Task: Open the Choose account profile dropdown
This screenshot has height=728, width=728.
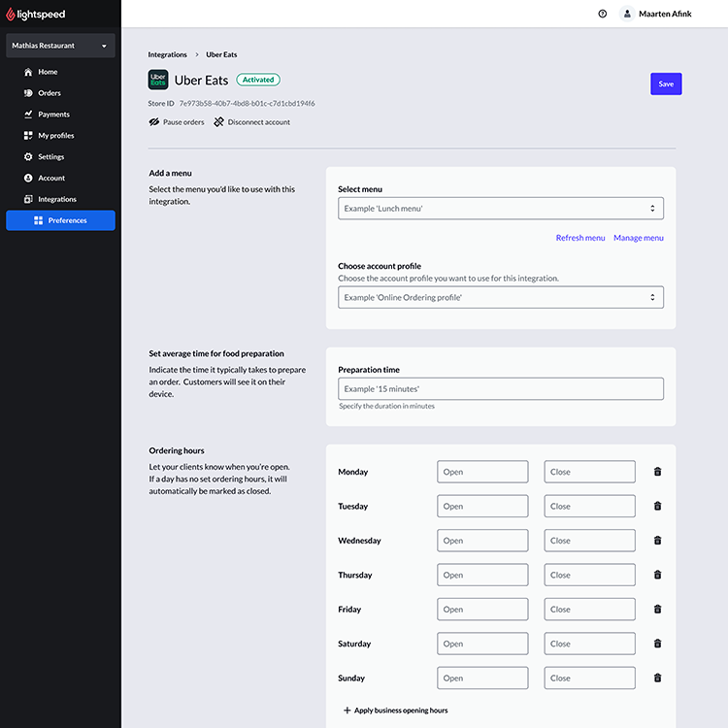Action: tap(500, 297)
